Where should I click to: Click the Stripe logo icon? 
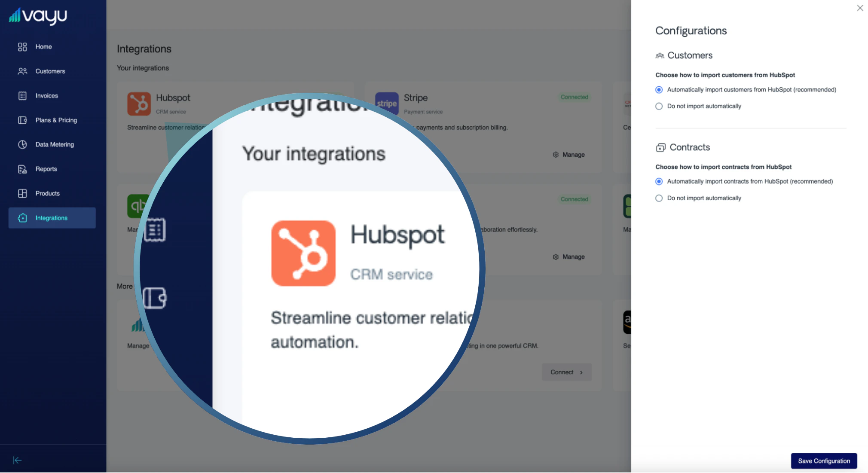tap(387, 104)
